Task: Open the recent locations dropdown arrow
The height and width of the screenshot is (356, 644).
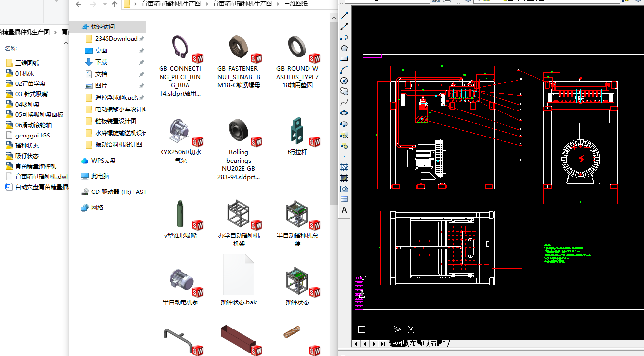Action: (105, 5)
